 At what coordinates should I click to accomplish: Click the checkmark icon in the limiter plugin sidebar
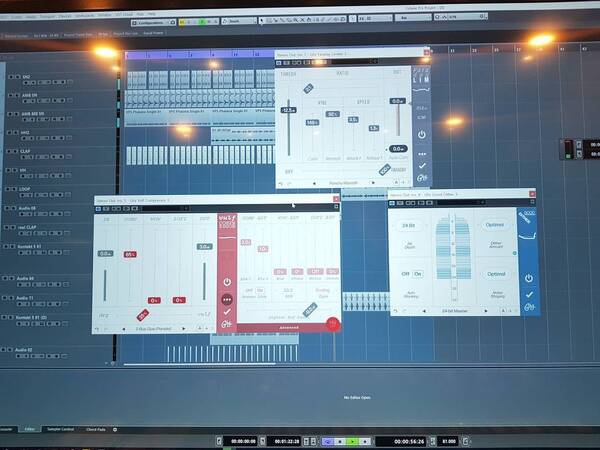tap(422, 166)
